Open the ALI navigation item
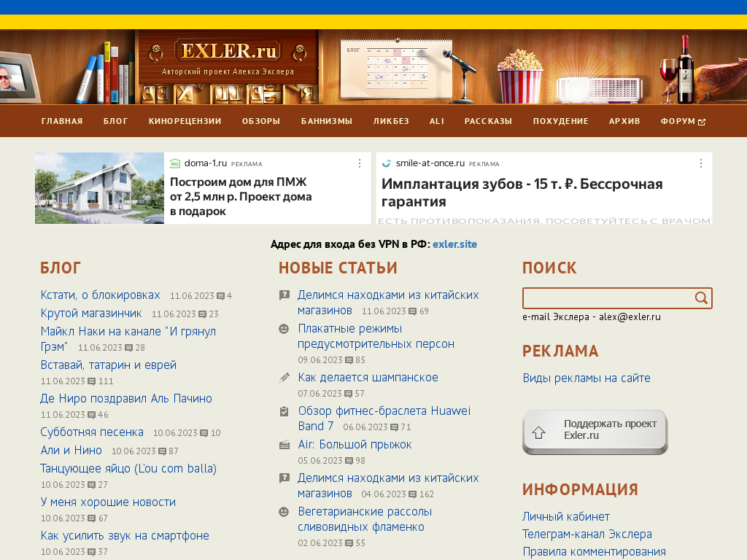 click(437, 121)
